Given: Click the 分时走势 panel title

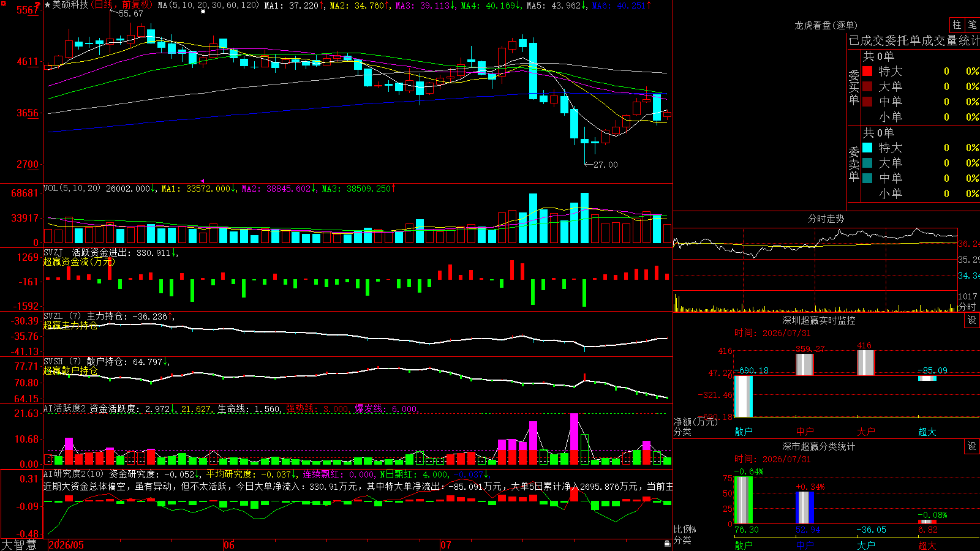Looking at the screenshot, I should click(826, 219).
